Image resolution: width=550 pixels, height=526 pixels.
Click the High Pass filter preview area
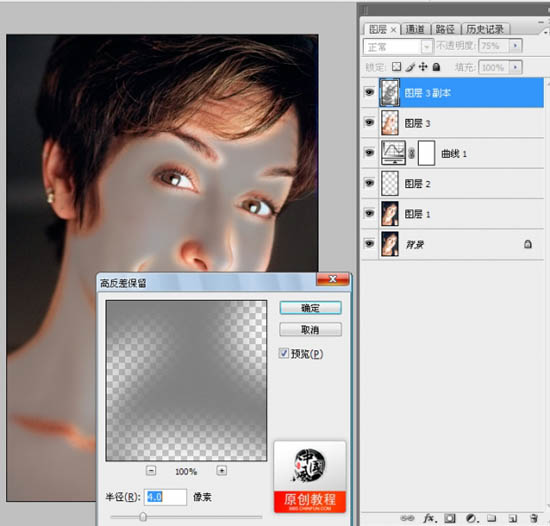coord(186,380)
